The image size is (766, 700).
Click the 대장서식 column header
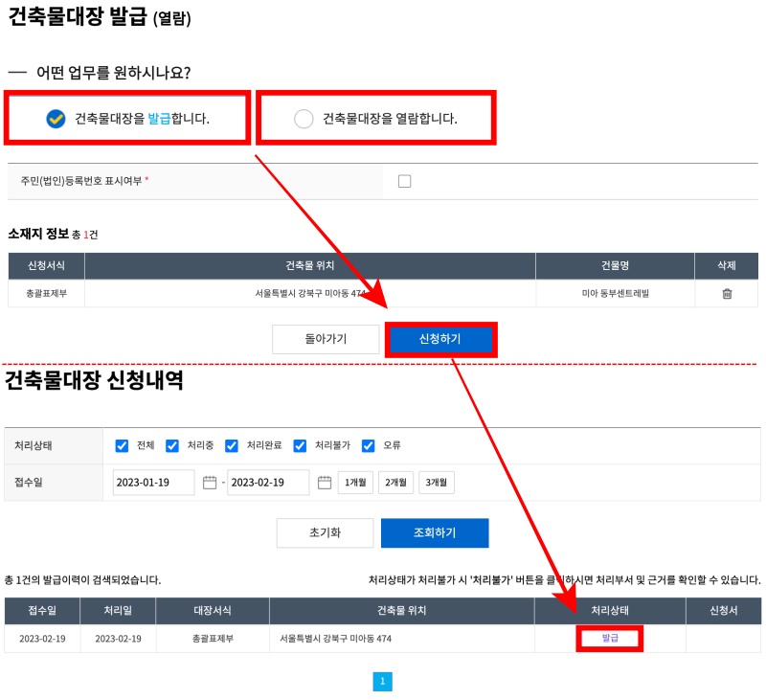click(x=213, y=611)
